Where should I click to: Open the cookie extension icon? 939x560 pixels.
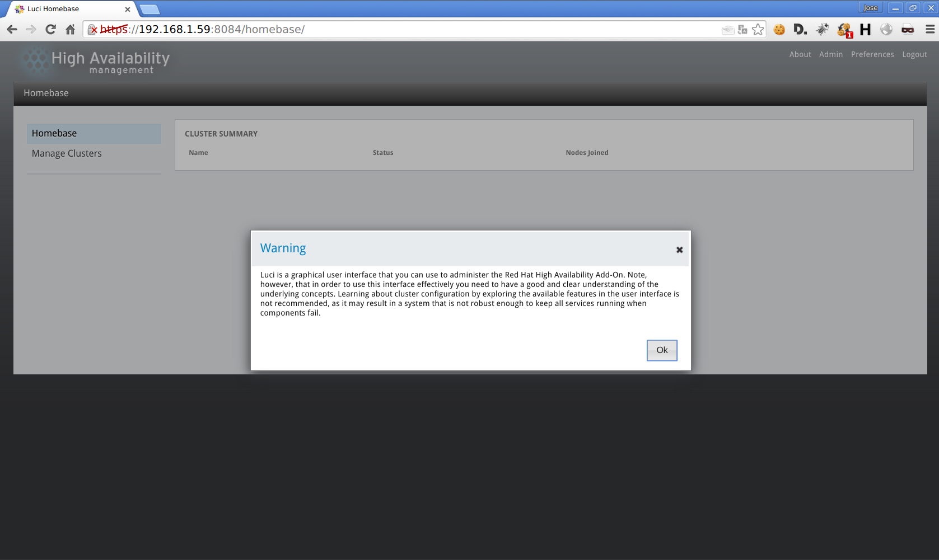(779, 30)
